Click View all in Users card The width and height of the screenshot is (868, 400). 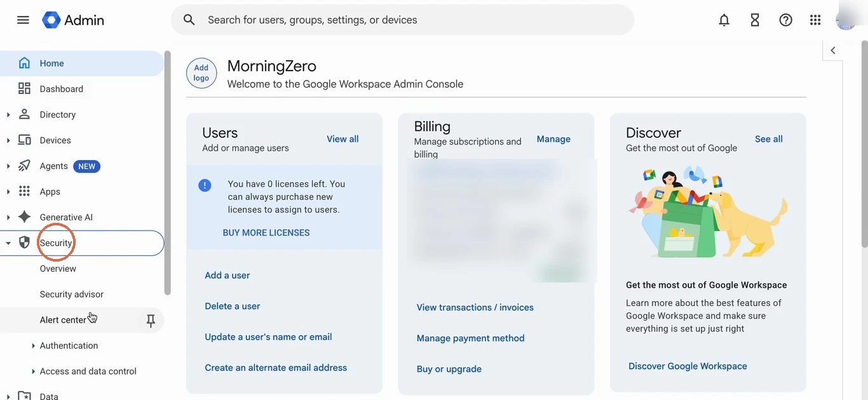coord(342,139)
